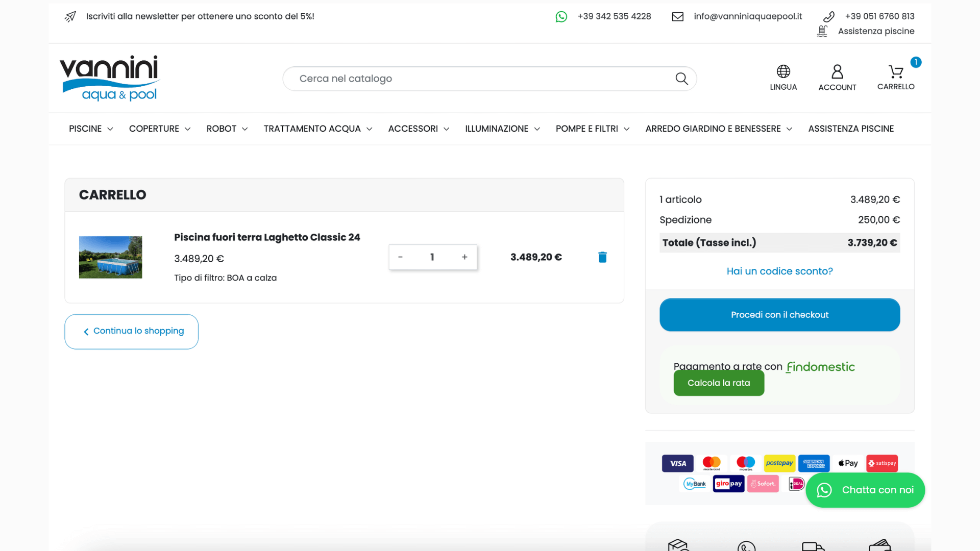Click the iDEAL logo
This screenshot has width=980, height=551.
pyautogui.click(x=796, y=484)
